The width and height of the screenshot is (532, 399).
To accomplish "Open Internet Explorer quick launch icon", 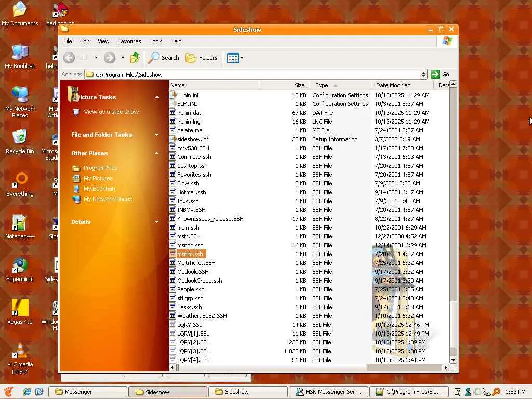I will click(27, 392).
